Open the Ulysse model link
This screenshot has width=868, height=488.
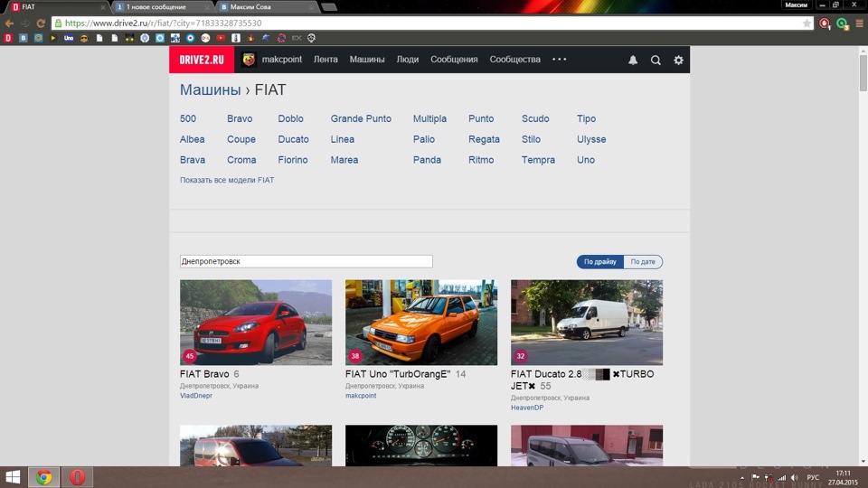click(591, 139)
